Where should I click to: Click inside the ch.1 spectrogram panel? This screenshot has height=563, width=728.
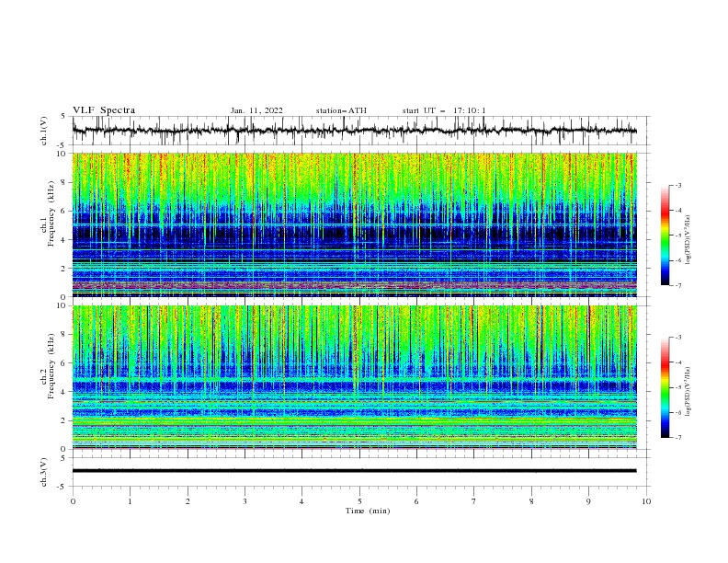coord(355,224)
